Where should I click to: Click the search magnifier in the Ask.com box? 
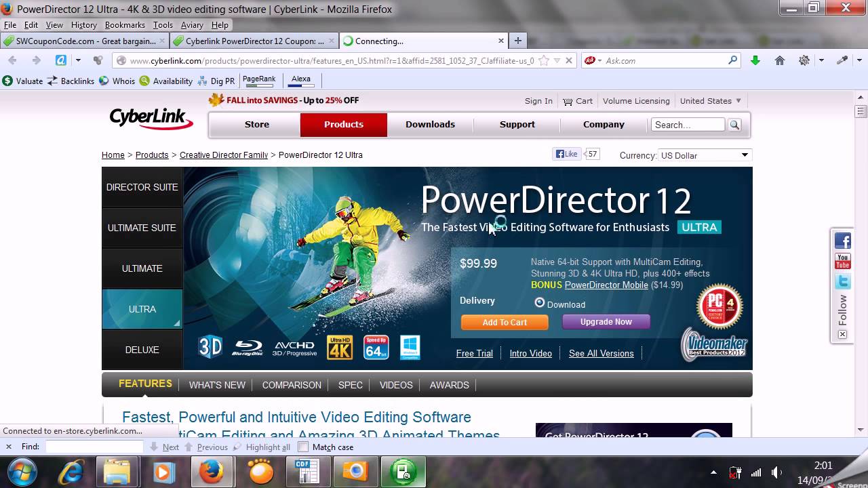click(x=732, y=60)
